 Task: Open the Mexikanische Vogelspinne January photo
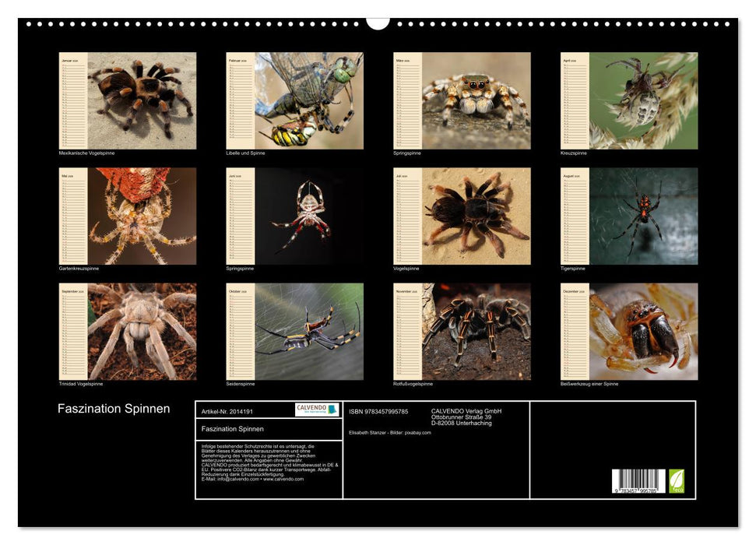(x=142, y=100)
